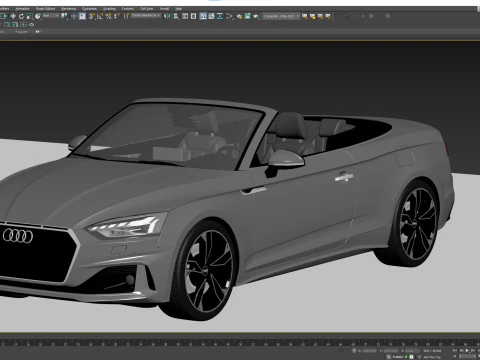
Task: Click Use Pivot Point Center icon
Action: pyautogui.click(x=64, y=16)
